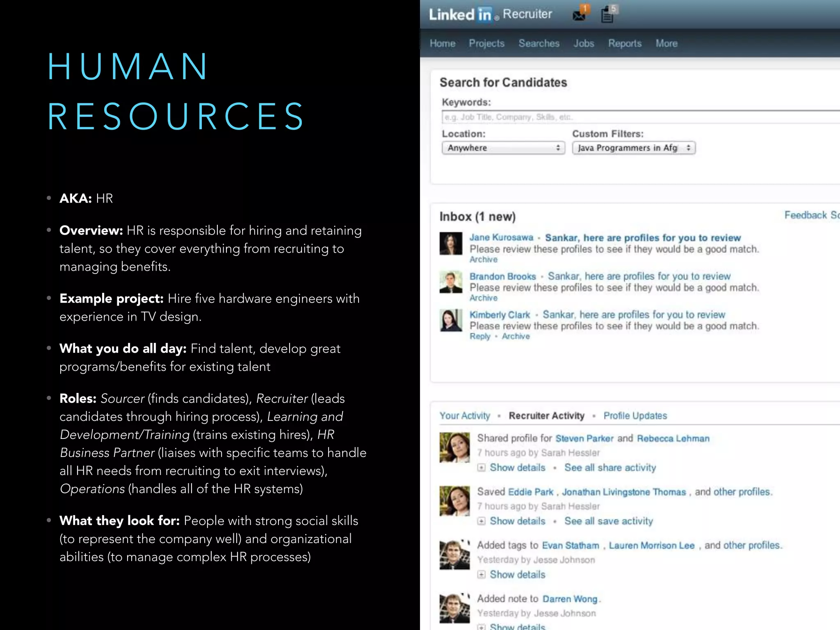Go to the Reports menu
The image size is (840, 630).
pos(624,43)
